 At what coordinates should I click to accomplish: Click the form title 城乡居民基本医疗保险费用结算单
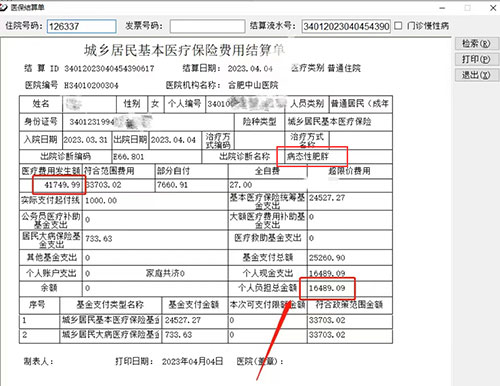coord(184,50)
